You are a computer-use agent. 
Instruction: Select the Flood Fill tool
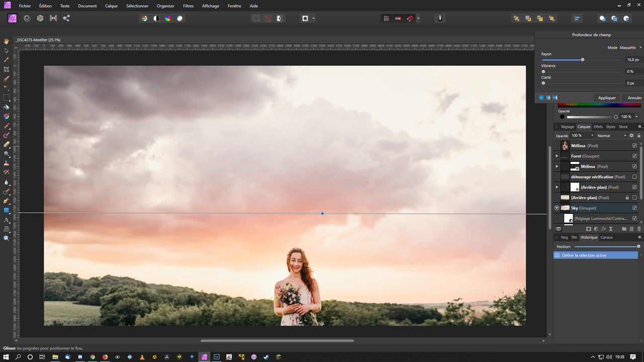tap(7, 107)
